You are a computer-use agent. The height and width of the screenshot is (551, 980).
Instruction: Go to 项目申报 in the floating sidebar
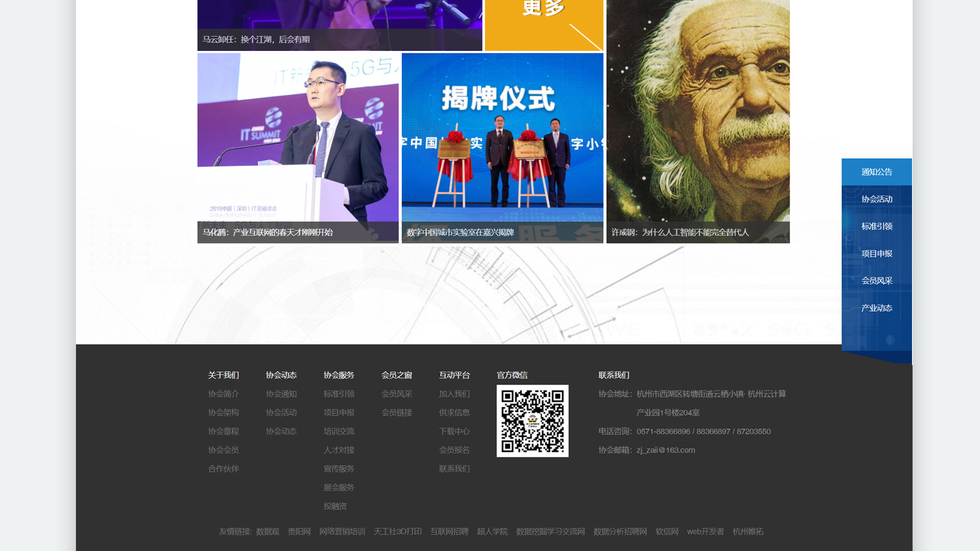pos(876,253)
